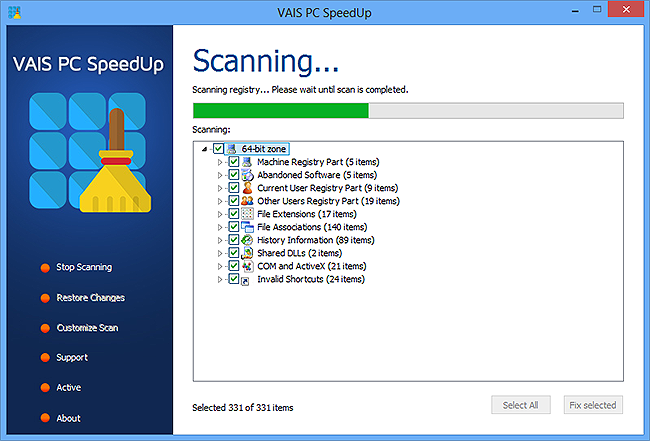The image size is (650, 441).
Task: Click the Fix selected button
Action: pos(593,405)
